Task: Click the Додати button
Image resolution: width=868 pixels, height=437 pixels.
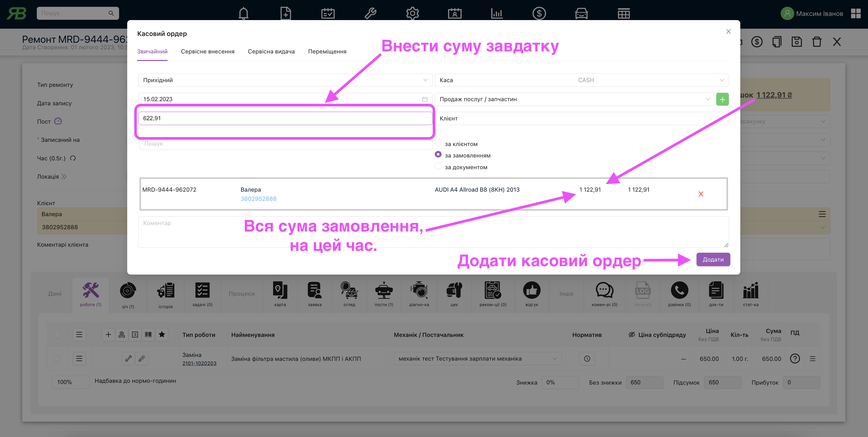Action: point(713,259)
